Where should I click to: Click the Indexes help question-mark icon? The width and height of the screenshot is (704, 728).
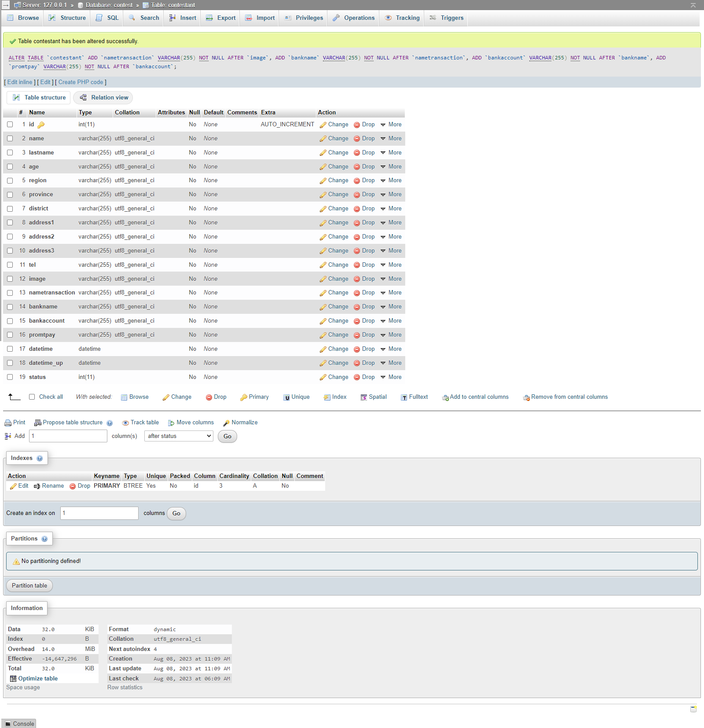(40, 458)
